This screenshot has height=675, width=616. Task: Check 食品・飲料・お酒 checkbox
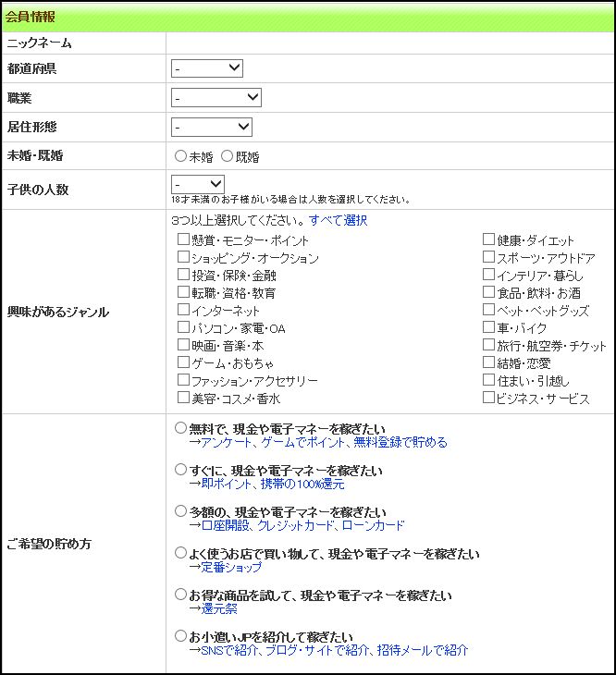click(488, 292)
